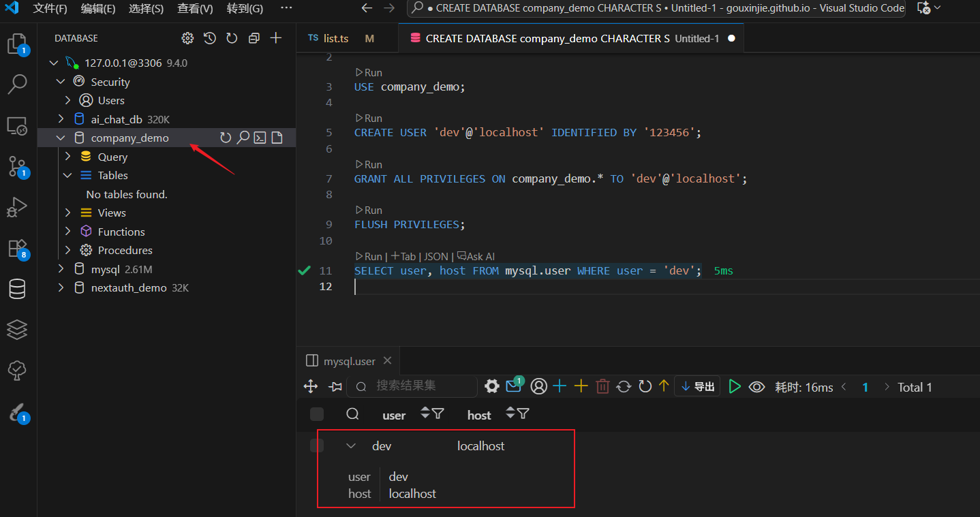Open the filter dropdown on the user column

439,413
